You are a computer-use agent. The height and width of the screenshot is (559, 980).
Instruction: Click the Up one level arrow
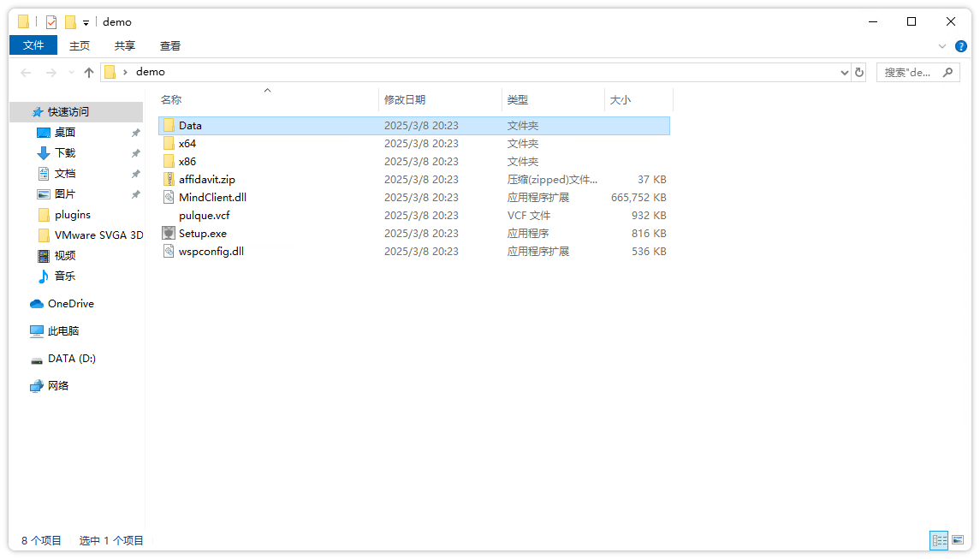89,73
